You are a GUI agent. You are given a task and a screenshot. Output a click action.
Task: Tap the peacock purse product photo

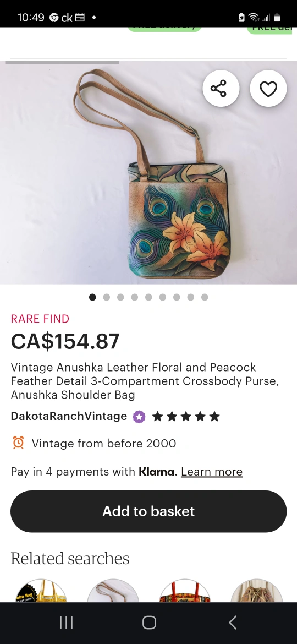(x=148, y=172)
